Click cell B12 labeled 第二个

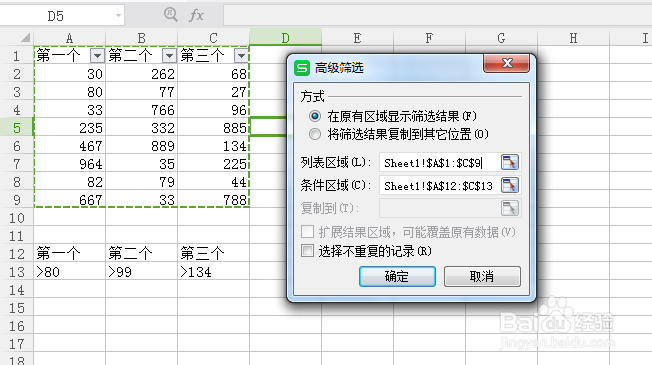(141, 254)
